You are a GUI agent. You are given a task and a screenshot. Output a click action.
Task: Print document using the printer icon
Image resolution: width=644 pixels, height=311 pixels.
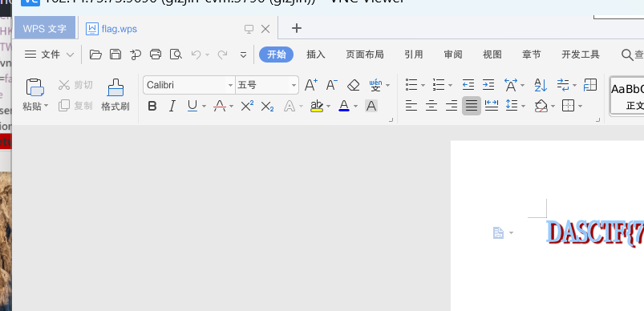coord(156,55)
